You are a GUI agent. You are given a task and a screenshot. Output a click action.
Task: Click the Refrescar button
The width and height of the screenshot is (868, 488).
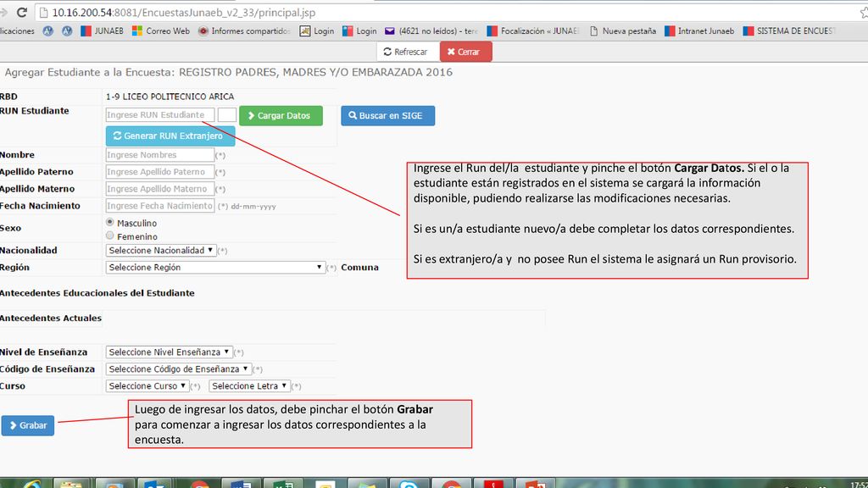pos(408,52)
